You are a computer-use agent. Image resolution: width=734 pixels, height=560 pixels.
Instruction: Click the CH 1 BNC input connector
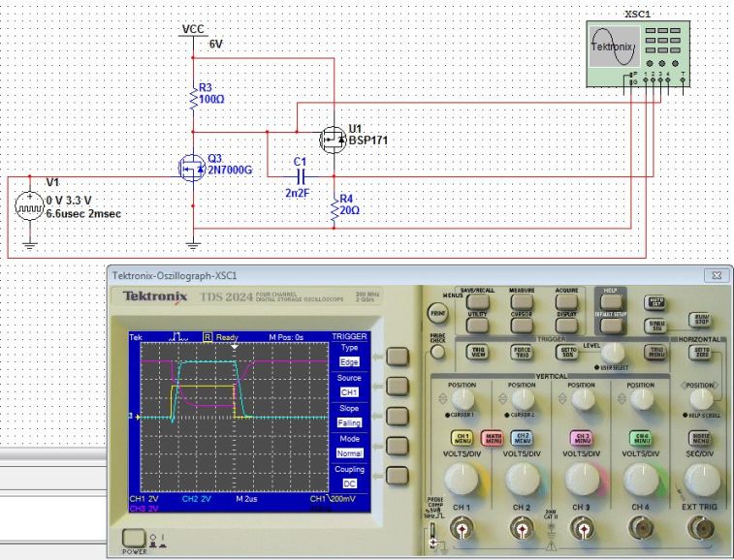click(462, 529)
